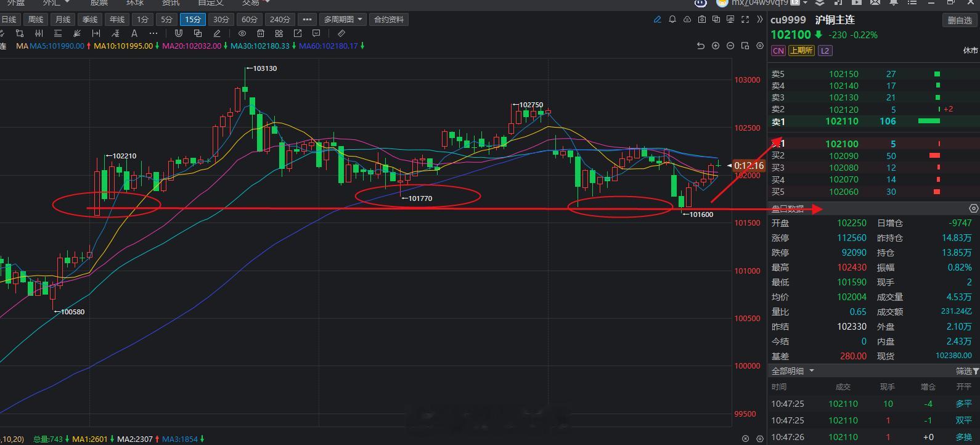Screen dimensions: 980x445
Task: Switch to the 月线 monthly period
Action: (x=63, y=20)
